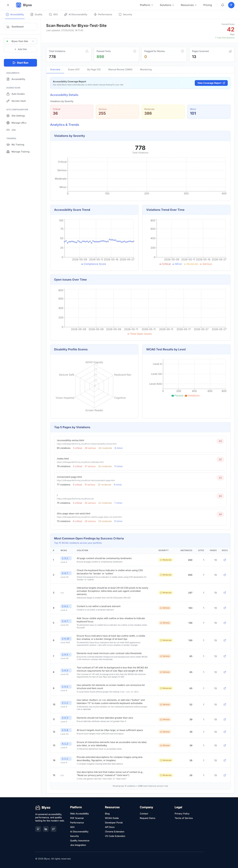
Task: Switch to the AI Discoverability tab
Action: click(76, 15)
